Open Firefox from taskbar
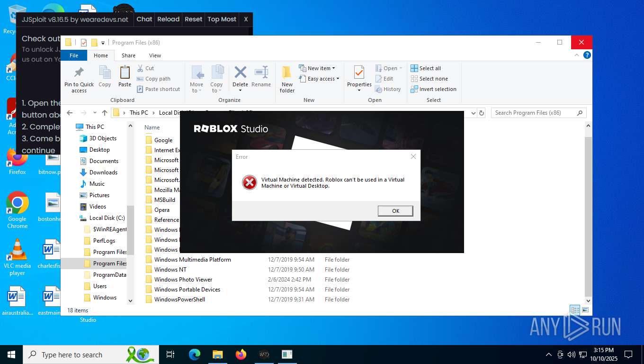 [x=241, y=355]
